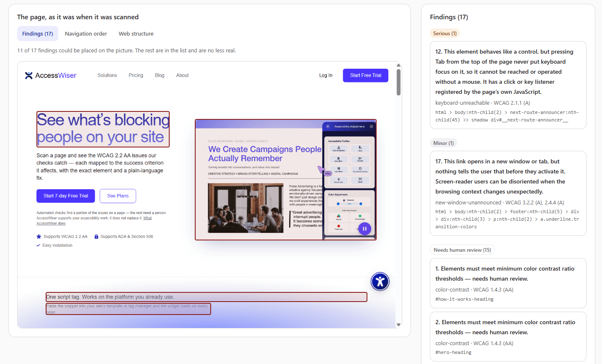Viewport: 602px width, 364px height.
Task: Select the Protanopia red color option
Action: (338, 227)
